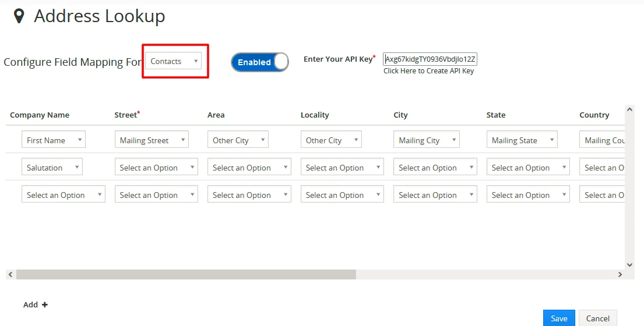Screen dimensions: 644x326
Task: Expand the Mailing Street dropdown
Action: click(151, 140)
